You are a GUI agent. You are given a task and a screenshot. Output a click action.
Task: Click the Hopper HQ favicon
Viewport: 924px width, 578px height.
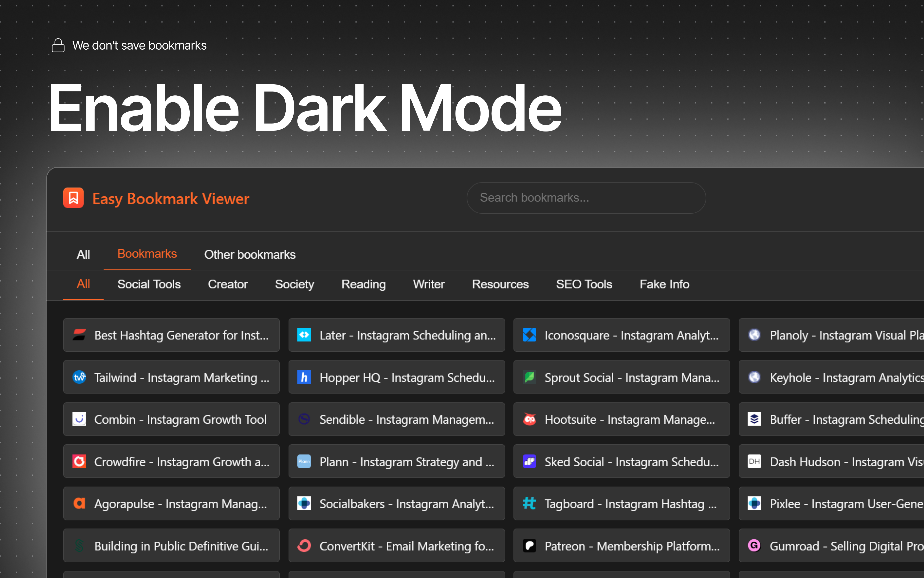tap(304, 377)
